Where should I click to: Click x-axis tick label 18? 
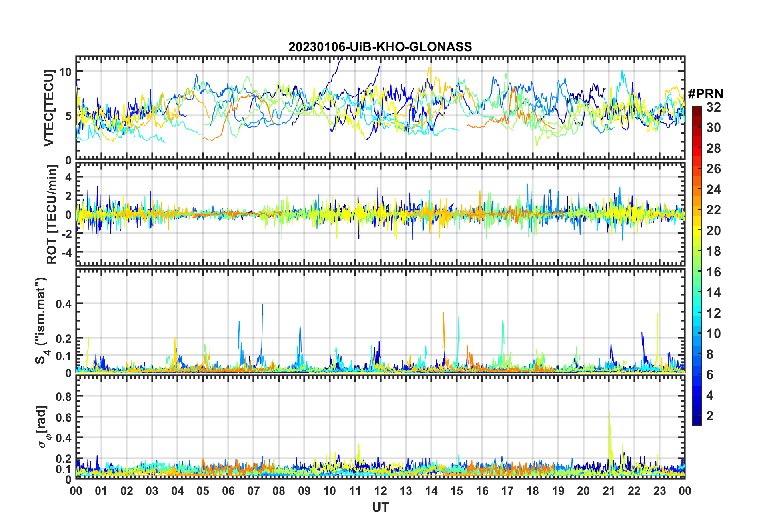pyautogui.click(x=533, y=491)
